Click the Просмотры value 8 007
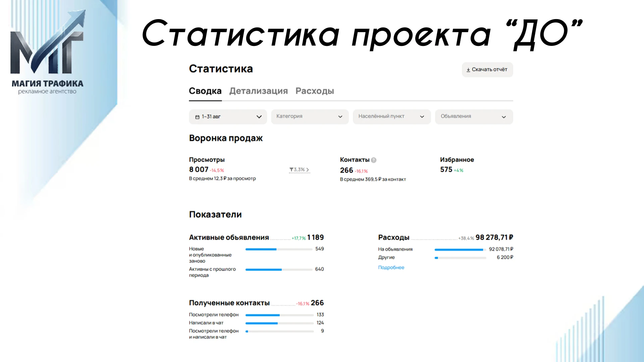The width and height of the screenshot is (644, 362). (199, 170)
